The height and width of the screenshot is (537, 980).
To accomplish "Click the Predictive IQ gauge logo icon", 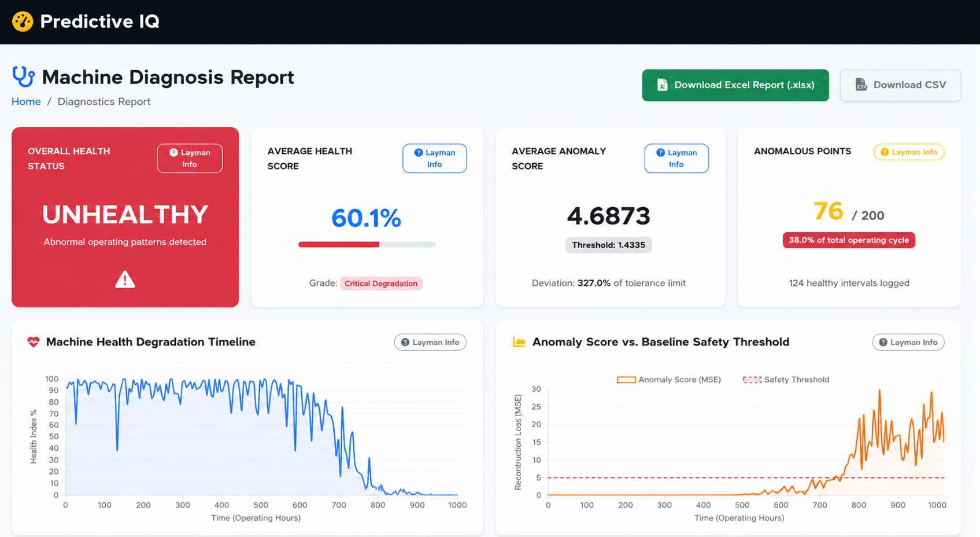I will tap(23, 21).
